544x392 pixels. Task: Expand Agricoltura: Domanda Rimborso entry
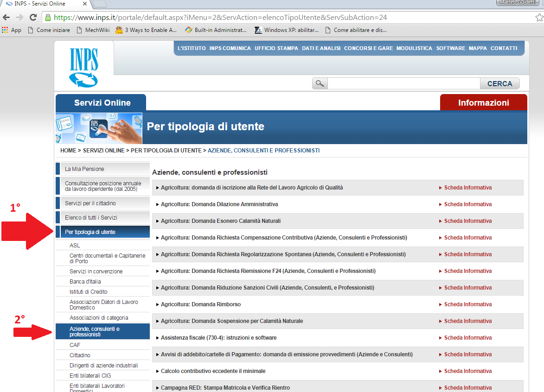[x=200, y=304]
